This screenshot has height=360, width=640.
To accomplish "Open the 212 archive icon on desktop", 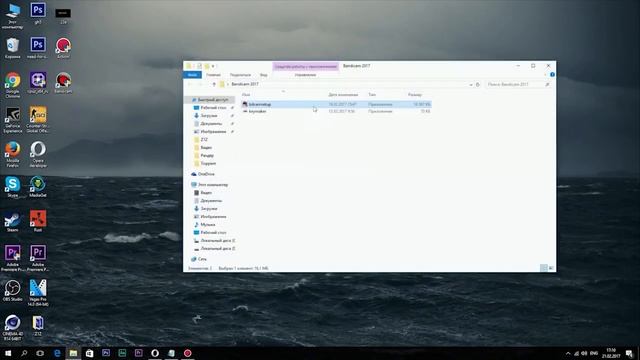I will (38, 326).
